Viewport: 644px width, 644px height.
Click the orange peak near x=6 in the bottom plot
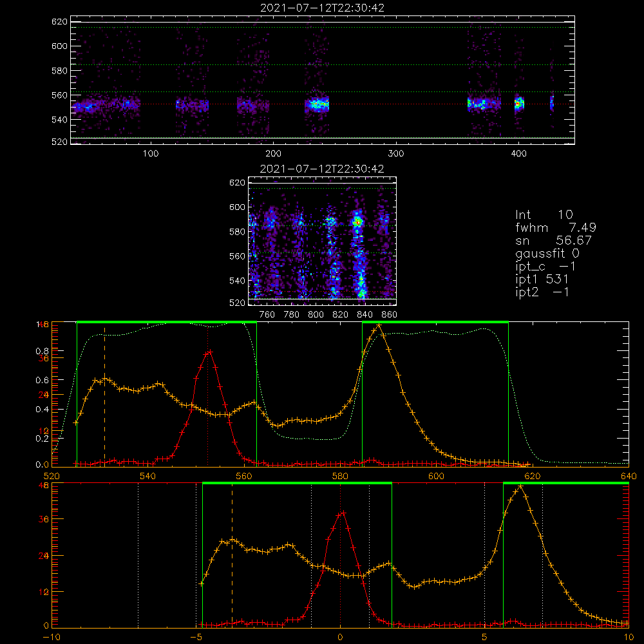point(521,486)
